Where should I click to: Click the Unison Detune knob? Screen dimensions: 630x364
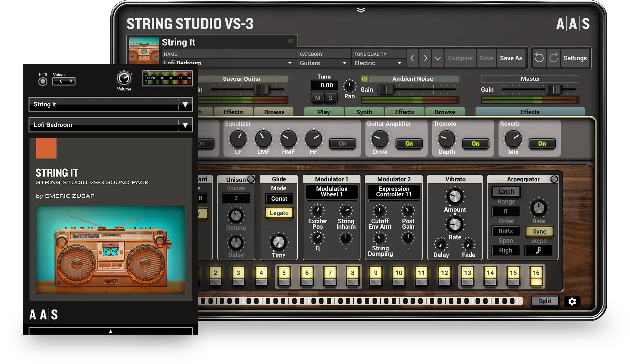[x=236, y=216]
